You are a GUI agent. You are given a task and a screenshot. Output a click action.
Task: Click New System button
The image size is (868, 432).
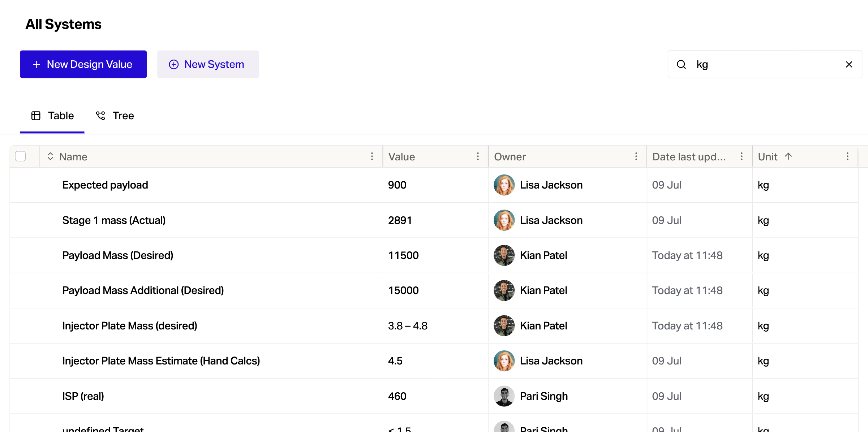208,64
